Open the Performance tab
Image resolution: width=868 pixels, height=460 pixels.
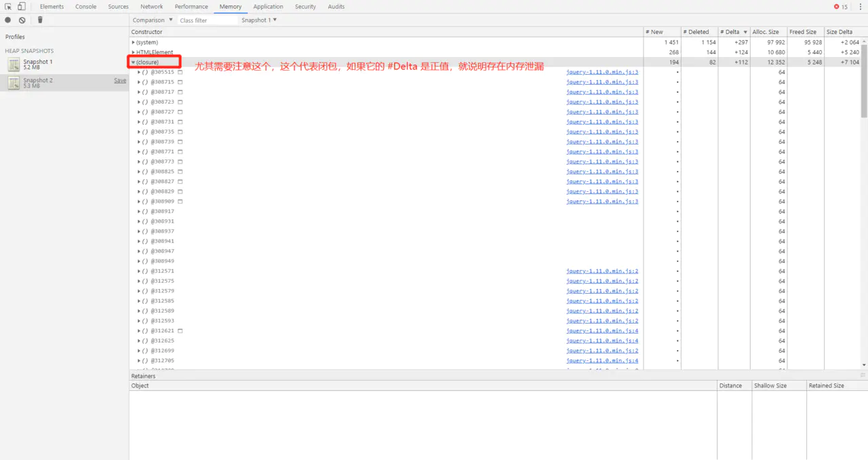(191, 7)
